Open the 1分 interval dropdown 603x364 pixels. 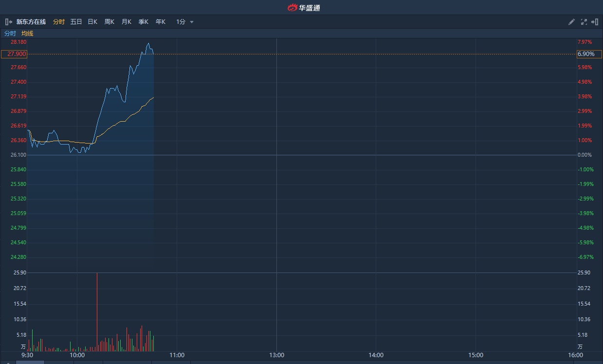tap(181, 22)
